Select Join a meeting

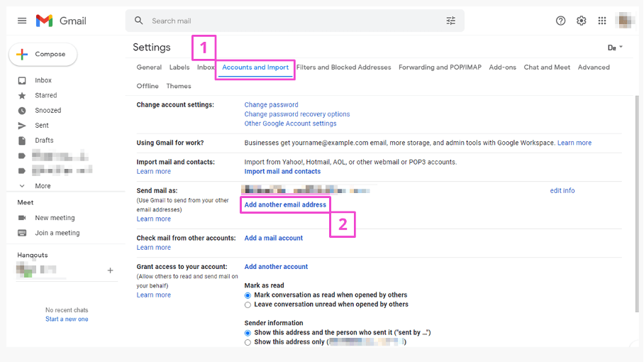point(57,233)
